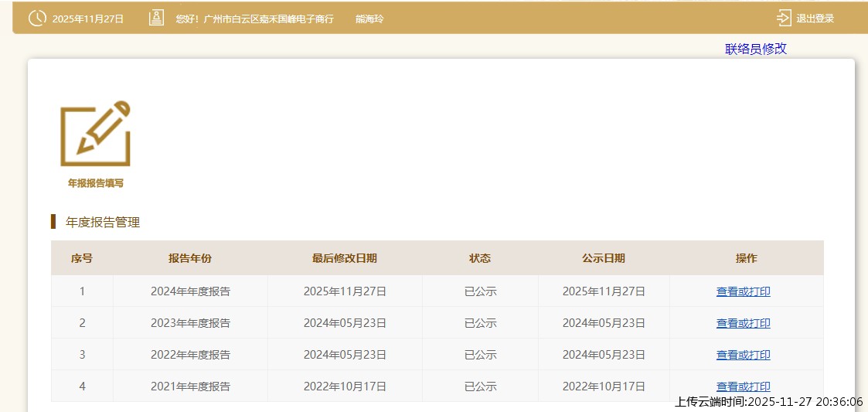Open 查看或打印 for the 2022 report

coord(743,355)
